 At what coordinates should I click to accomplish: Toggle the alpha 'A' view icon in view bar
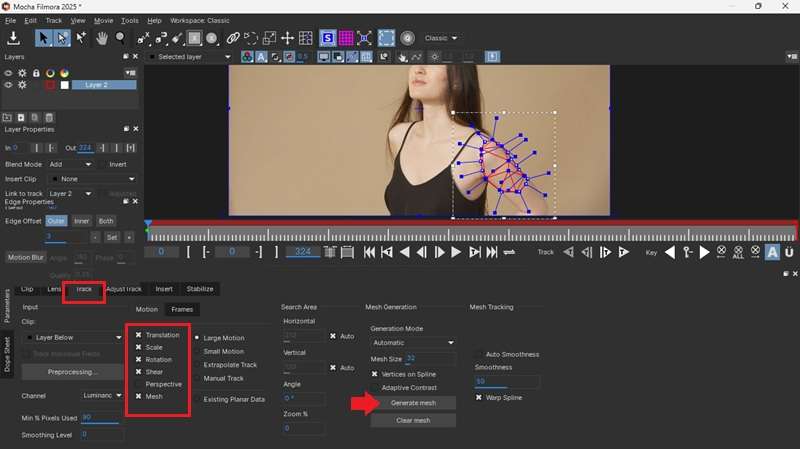(x=261, y=57)
